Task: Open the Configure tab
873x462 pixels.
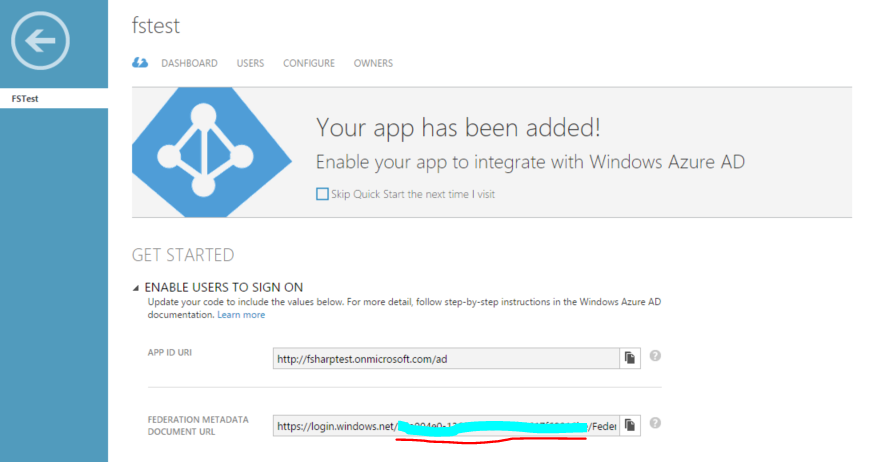Action: tap(309, 63)
